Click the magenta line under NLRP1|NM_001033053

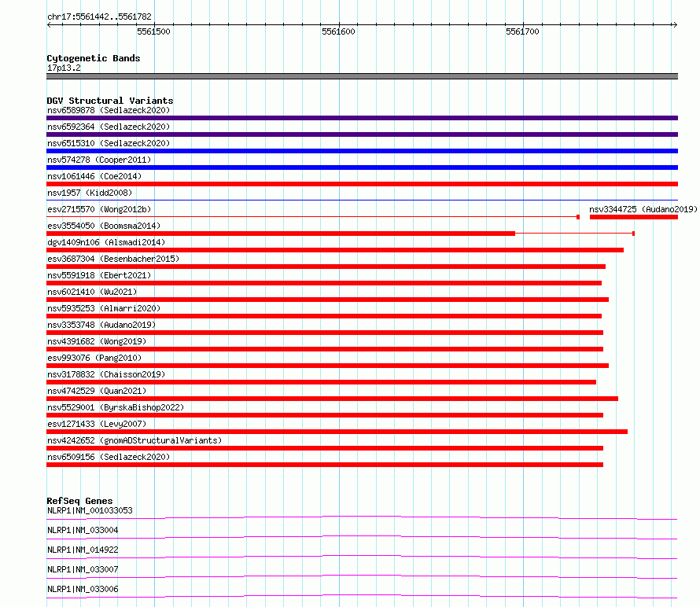point(362,517)
